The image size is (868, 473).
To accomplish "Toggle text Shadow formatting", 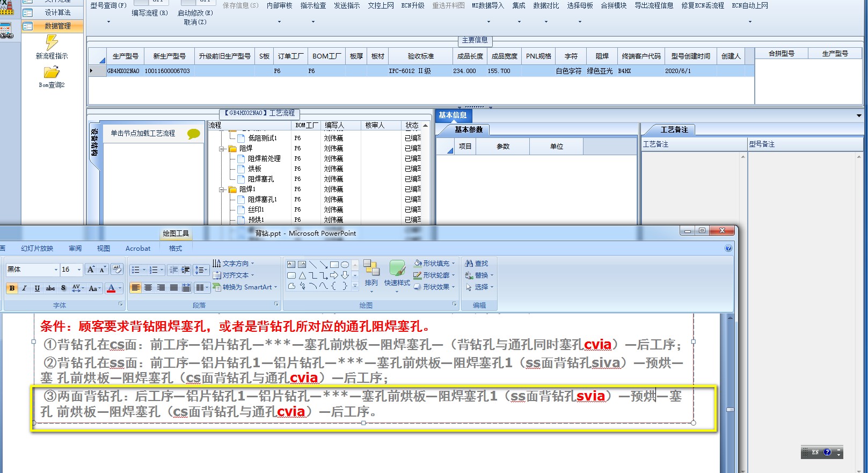I will (x=63, y=288).
